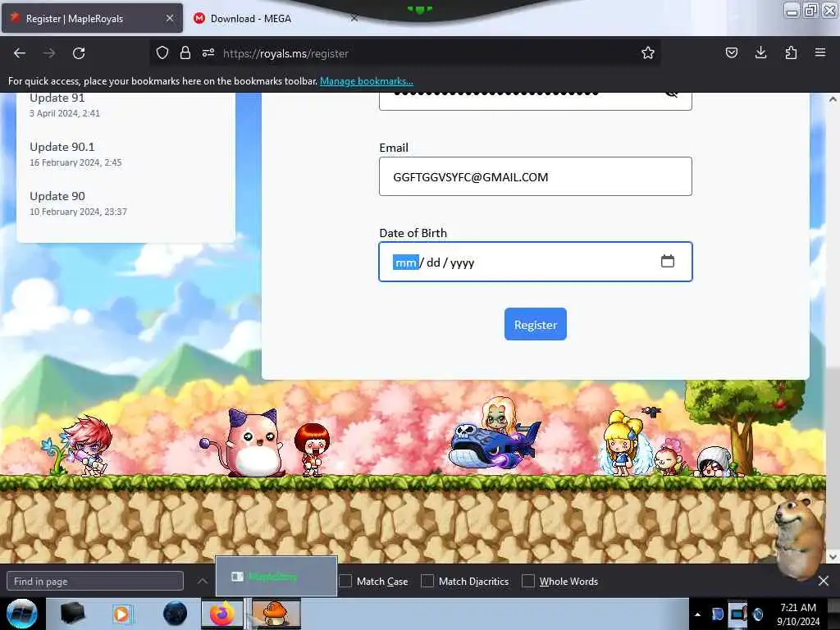The width and height of the screenshot is (840, 630).
Task: Click the '10 February 2024, 23:37' date text
Action: 78,212
